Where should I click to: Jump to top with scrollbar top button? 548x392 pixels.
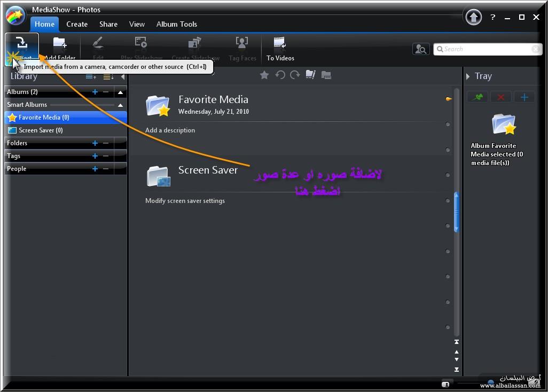(457, 342)
